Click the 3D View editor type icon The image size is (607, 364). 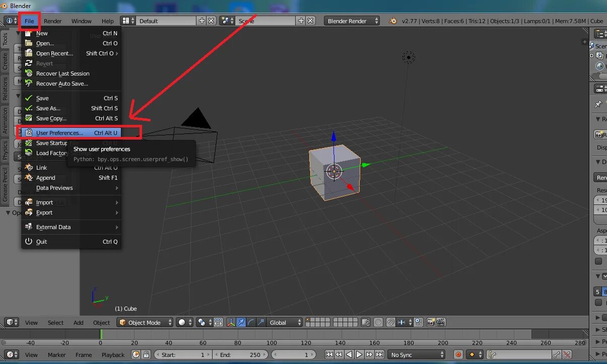[x=12, y=322]
